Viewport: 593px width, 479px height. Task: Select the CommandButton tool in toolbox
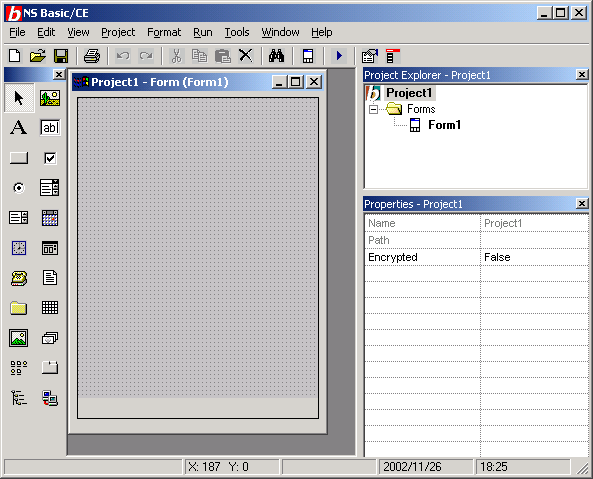pyautogui.click(x=19, y=158)
